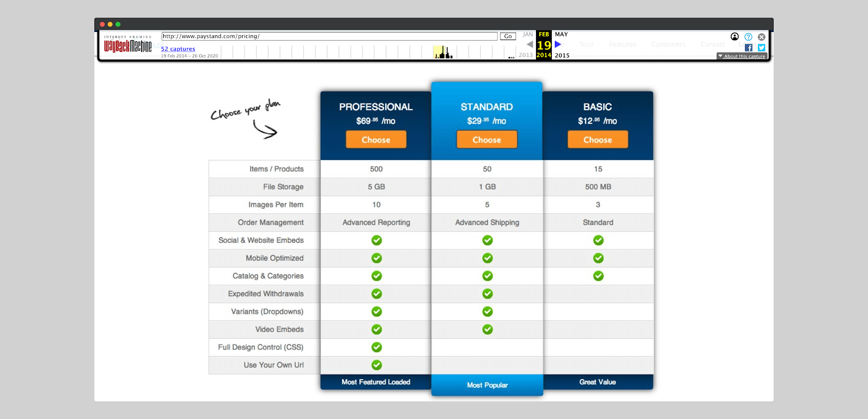868x419 pixels.
Task: Expand the About this capture panel
Action: point(742,56)
